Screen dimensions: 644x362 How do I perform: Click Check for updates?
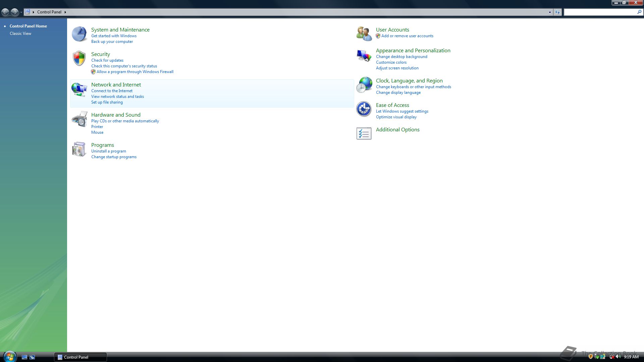[x=107, y=60]
